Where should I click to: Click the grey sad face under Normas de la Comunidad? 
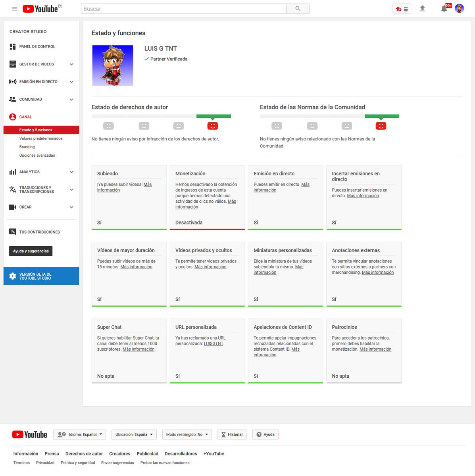[x=277, y=126]
